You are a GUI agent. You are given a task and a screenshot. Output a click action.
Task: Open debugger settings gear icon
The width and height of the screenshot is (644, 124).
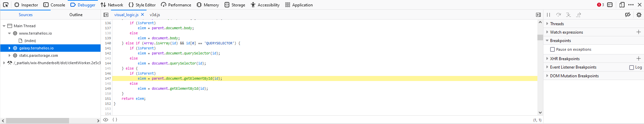point(639,15)
